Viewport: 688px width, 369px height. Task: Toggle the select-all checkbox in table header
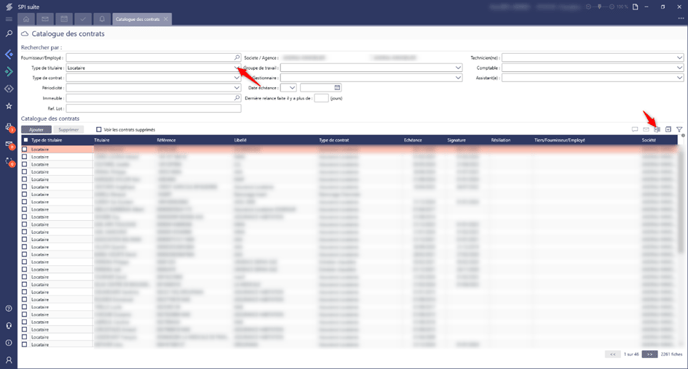25,140
